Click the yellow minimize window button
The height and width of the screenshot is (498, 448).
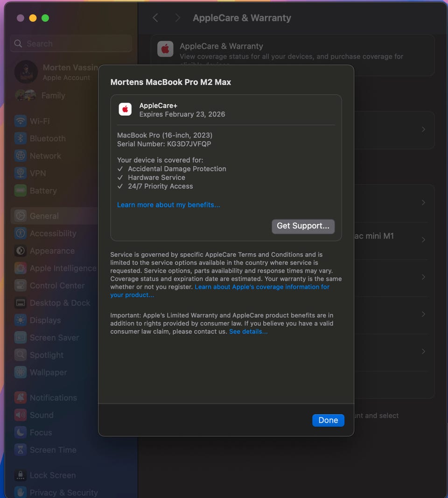pos(33,18)
